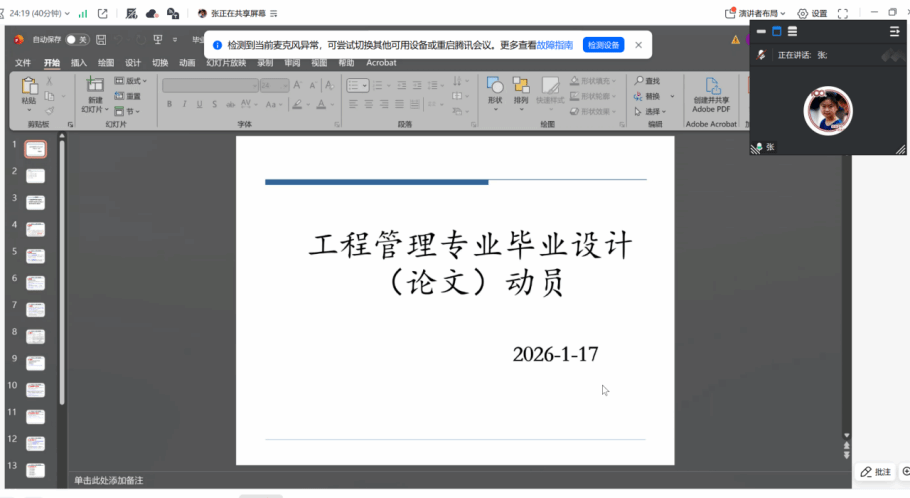This screenshot has height=498, width=910.
Task: Click the New Slide (新建幻灯片) icon
Action: coord(95,86)
